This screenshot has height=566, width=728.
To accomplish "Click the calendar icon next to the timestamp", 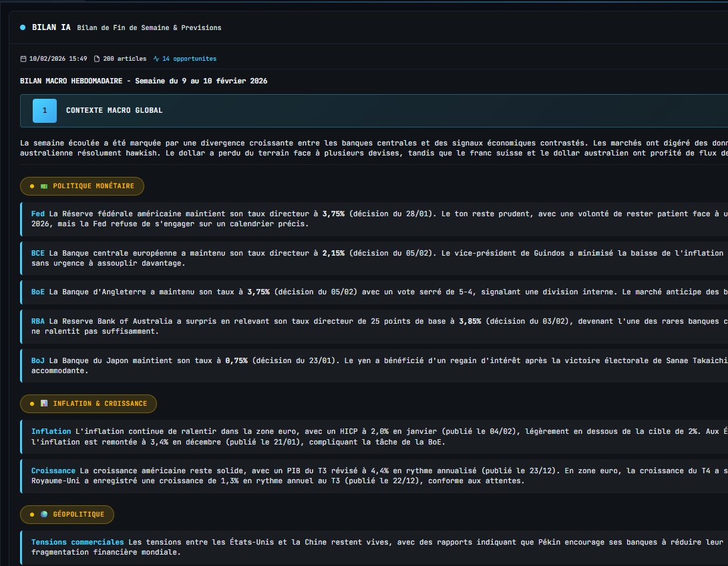I will [x=24, y=58].
